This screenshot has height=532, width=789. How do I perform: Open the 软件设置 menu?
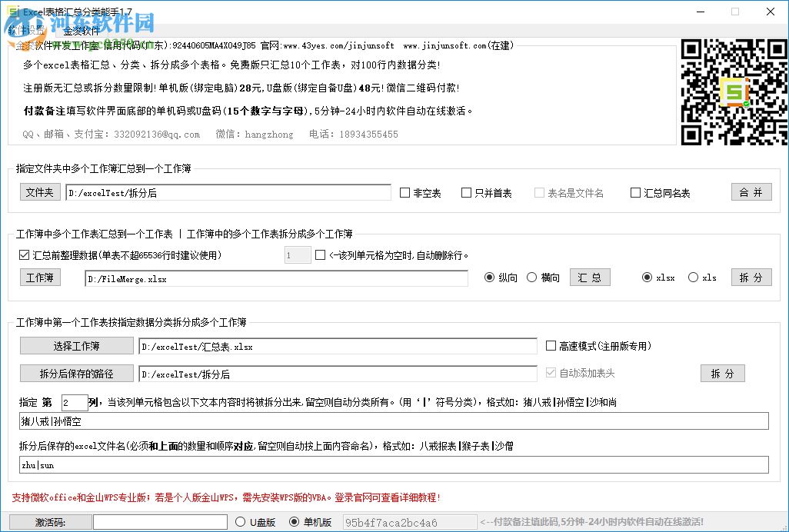27,29
